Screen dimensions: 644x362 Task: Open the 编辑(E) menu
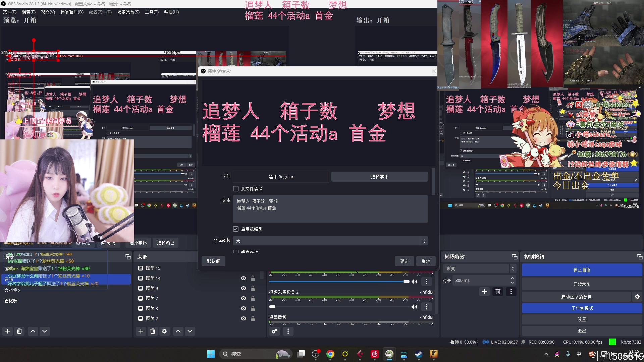[x=29, y=12]
